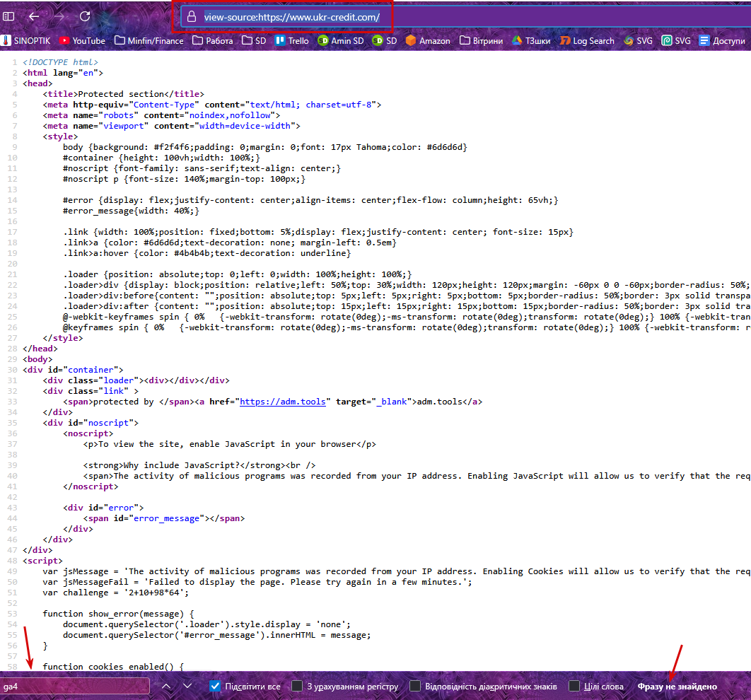Enable Відповідність діакритичних знаків checkbox
The image size is (751, 700).
point(415,686)
